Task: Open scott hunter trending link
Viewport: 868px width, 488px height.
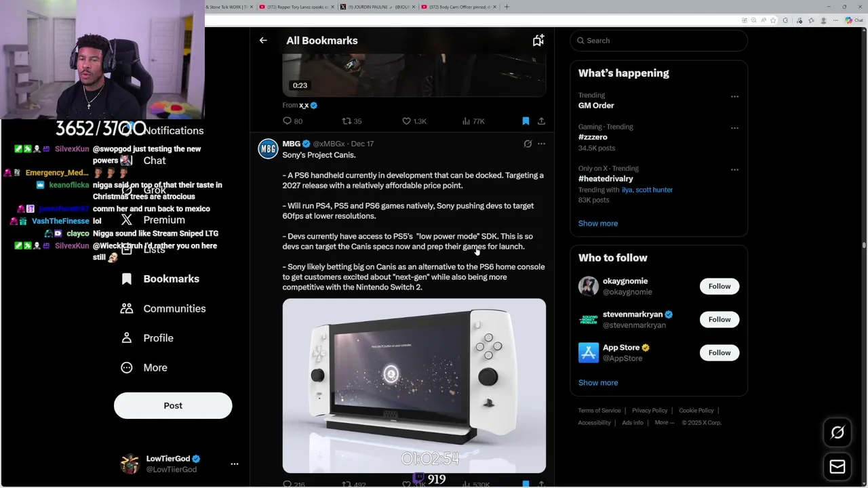Action: 654,190
